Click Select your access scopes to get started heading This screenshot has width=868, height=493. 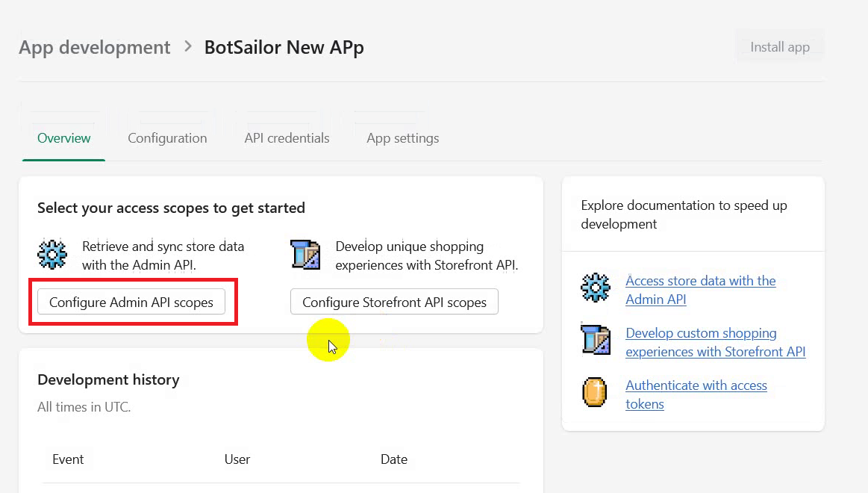pyautogui.click(x=171, y=208)
